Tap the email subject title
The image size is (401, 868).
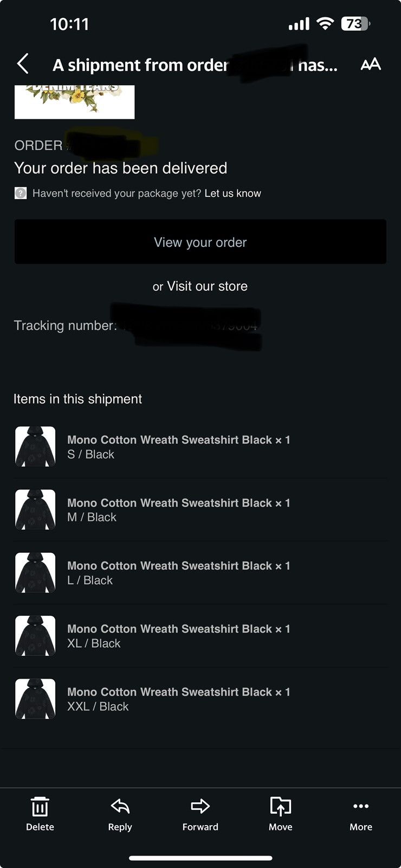[195, 65]
